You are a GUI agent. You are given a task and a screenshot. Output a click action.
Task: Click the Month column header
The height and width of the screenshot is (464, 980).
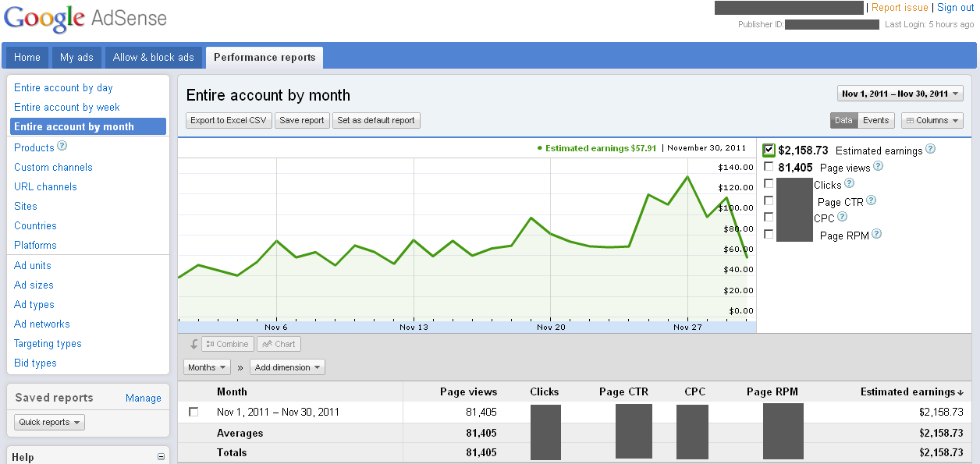pos(232,392)
